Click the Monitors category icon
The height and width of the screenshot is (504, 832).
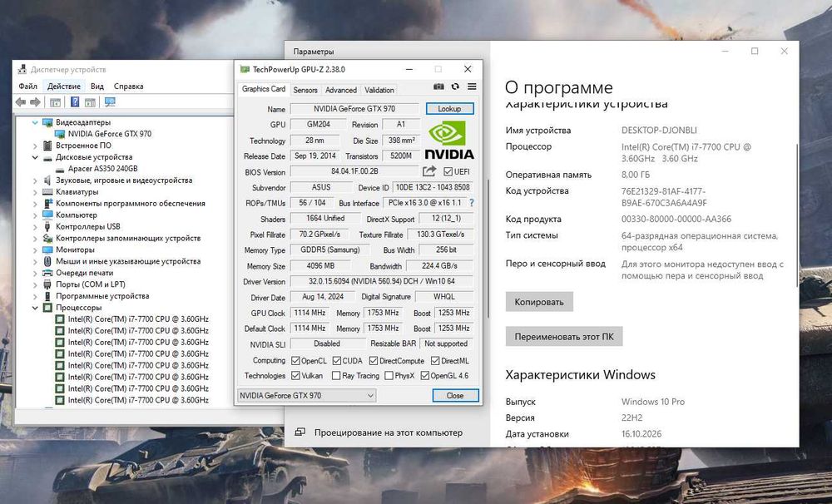tap(47, 250)
